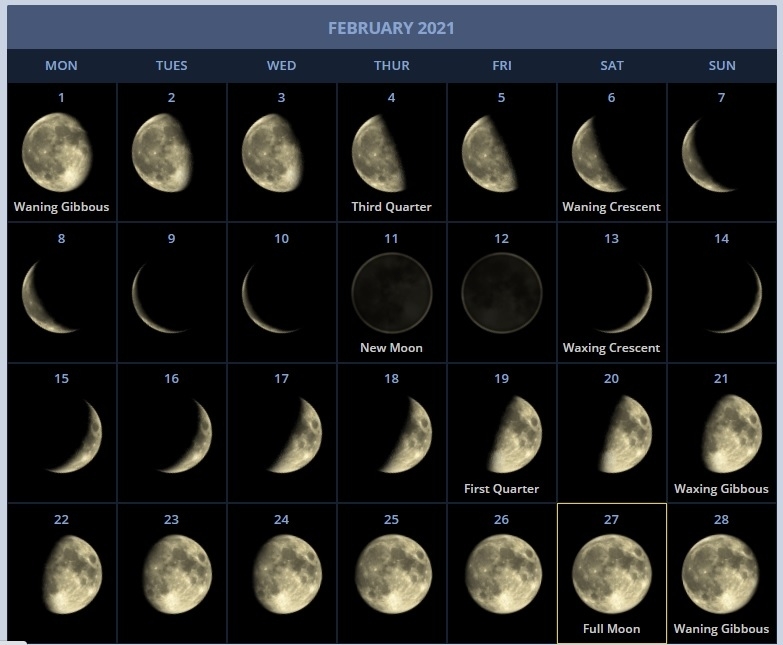Image resolution: width=783 pixels, height=645 pixels.
Task: Click the Waxing Gibbous label
Action: coord(721,489)
